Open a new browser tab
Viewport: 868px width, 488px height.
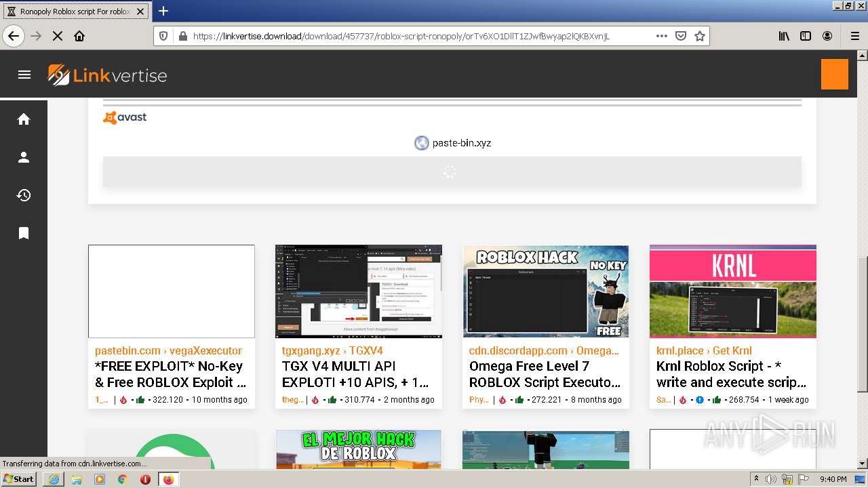pyautogui.click(x=163, y=11)
